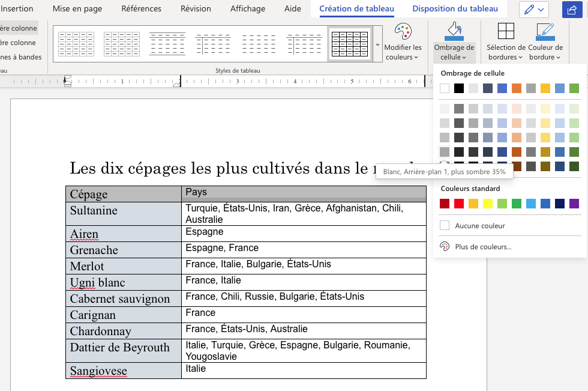Viewport: 588px width, 391px height.
Task: Click the Sangiovese table cell
Action: coord(124,371)
